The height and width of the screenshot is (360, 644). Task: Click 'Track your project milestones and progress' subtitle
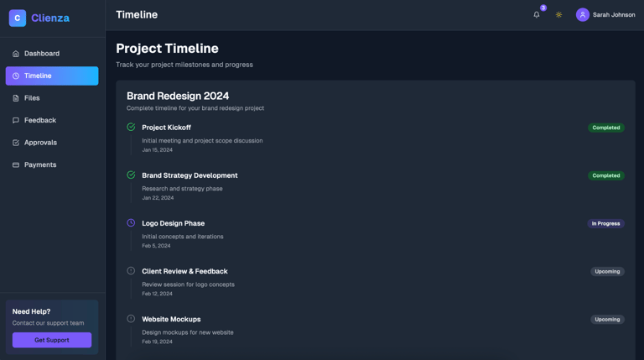click(184, 65)
